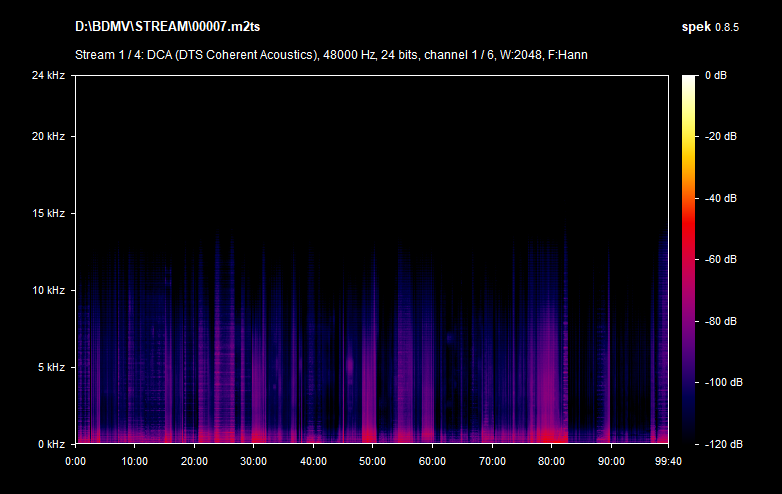Viewport: 782px width, 494px height.
Task: Click the 20:00 time axis marker
Action: click(x=194, y=461)
